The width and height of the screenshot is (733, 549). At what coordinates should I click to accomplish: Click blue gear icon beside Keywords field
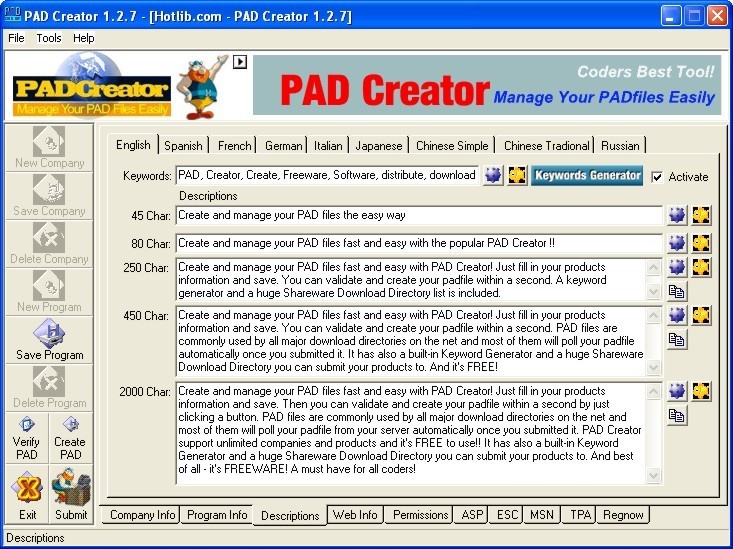493,175
